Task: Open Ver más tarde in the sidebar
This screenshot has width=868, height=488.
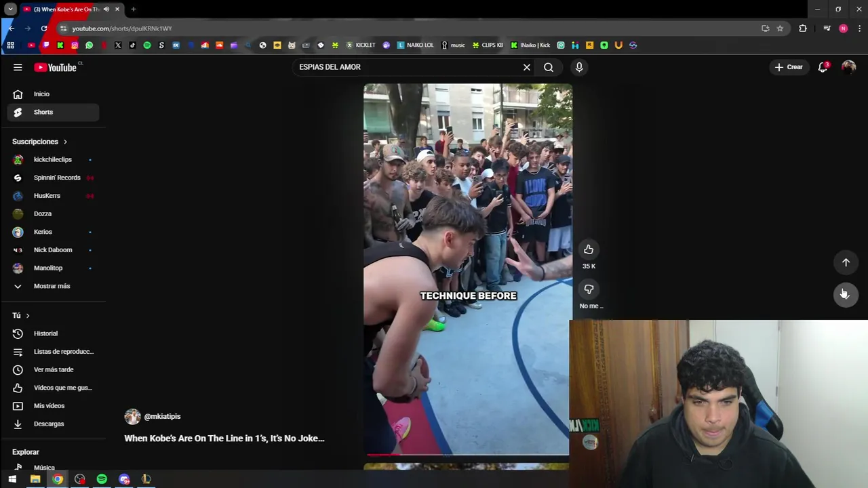Action: tap(53, 369)
